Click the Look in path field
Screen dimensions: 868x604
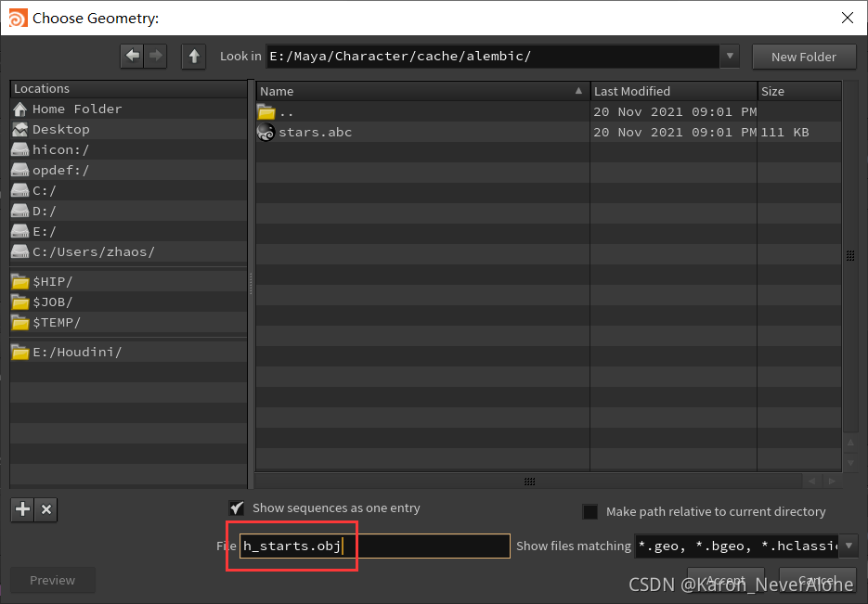tap(493, 56)
